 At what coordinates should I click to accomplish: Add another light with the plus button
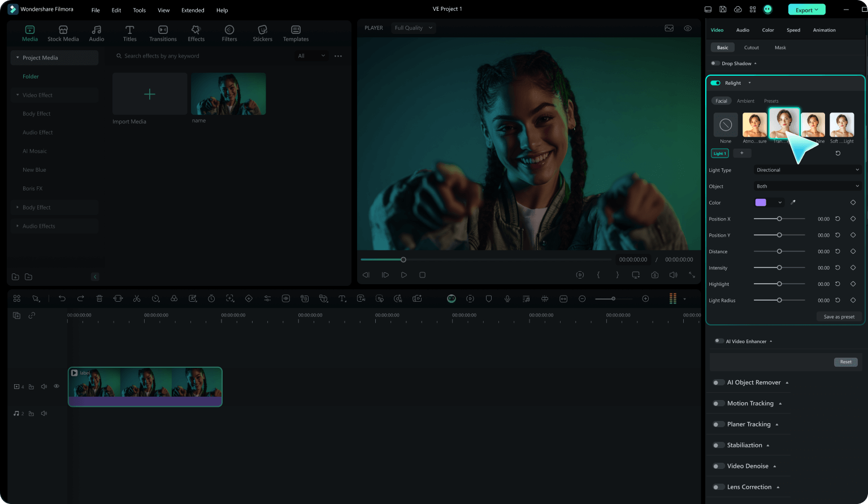[x=742, y=153]
